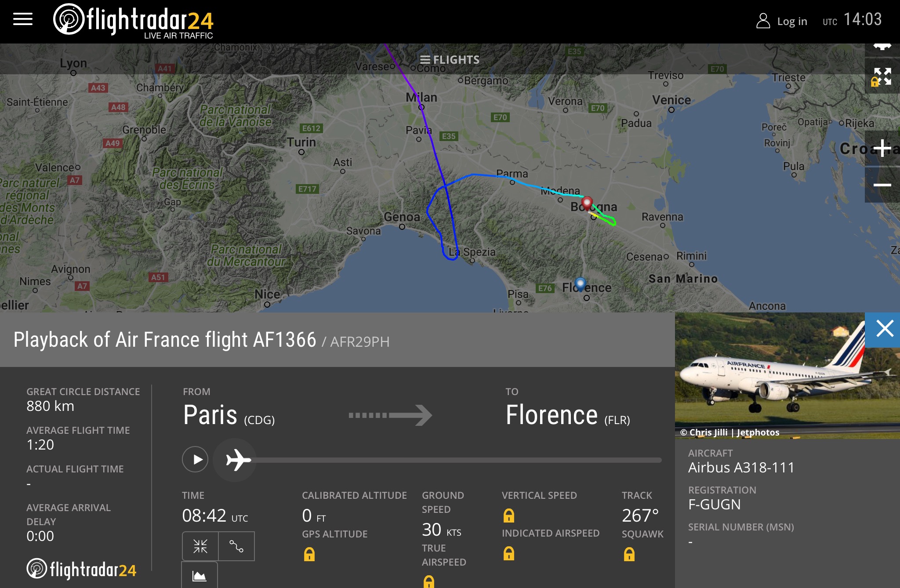Zoom out on the map
The width and height of the screenshot is (900, 588).
pos(882,185)
